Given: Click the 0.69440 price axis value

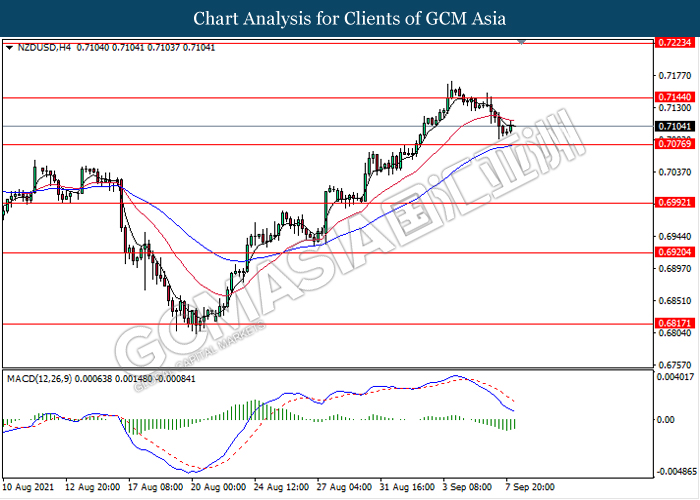Looking at the screenshot, I should click(675, 236).
